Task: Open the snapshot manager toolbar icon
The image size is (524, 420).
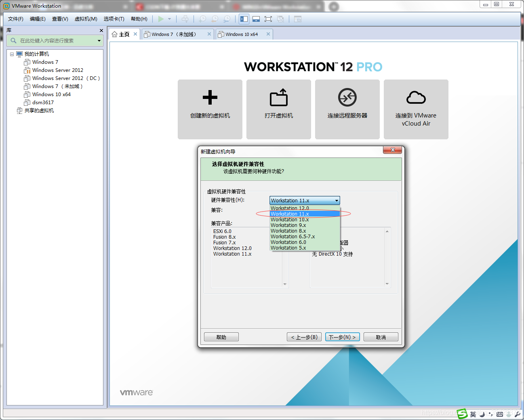Action: click(x=227, y=19)
